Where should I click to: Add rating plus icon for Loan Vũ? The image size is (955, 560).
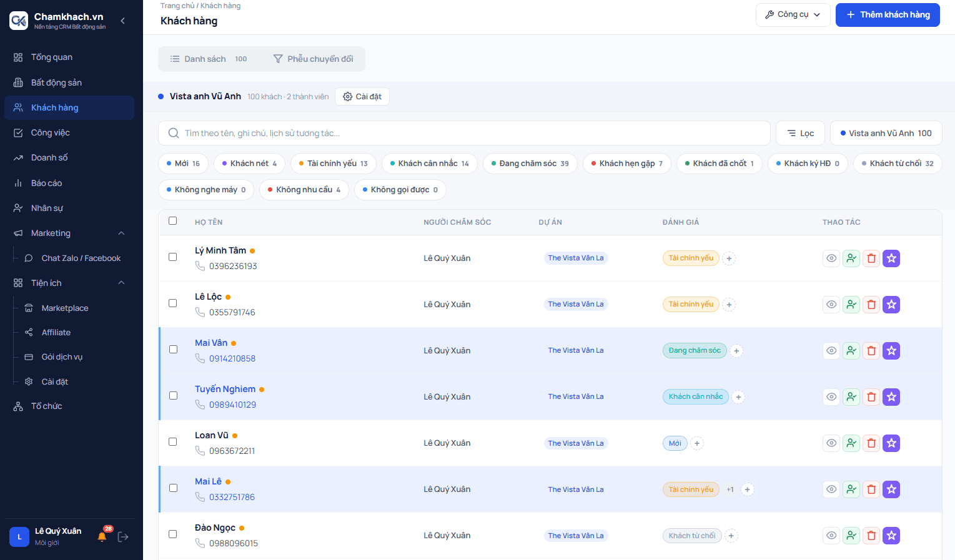coord(698,443)
